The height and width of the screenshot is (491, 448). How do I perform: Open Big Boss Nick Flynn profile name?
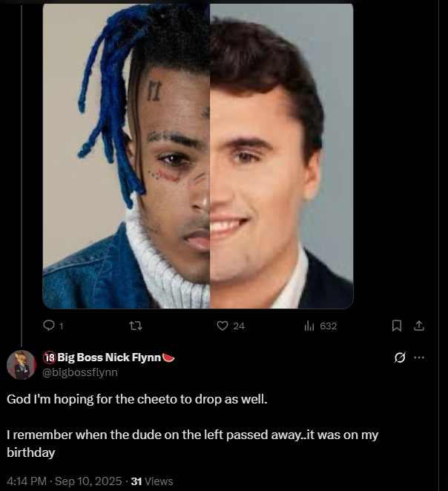click(109, 357)
